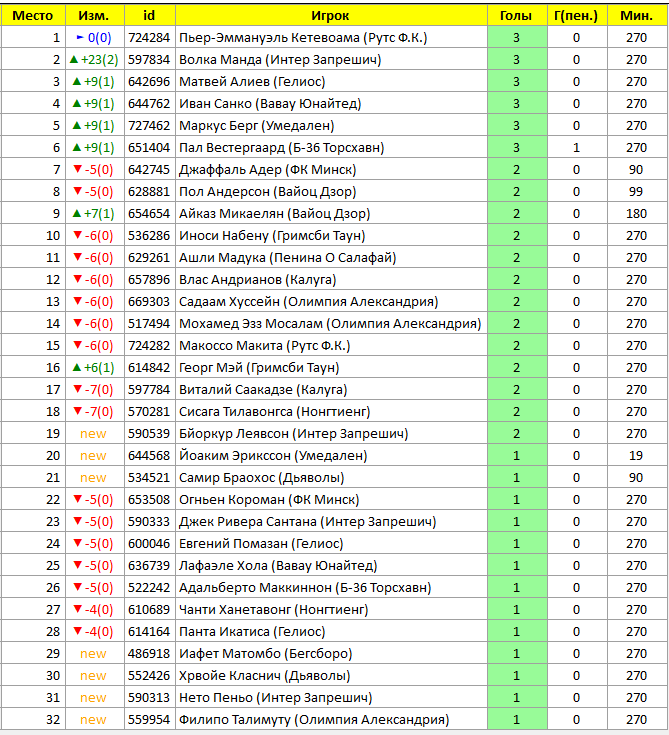Viewport: 669px width, 735px height.
Task: Select the +6(1) change cell
Action: [95, 368]
